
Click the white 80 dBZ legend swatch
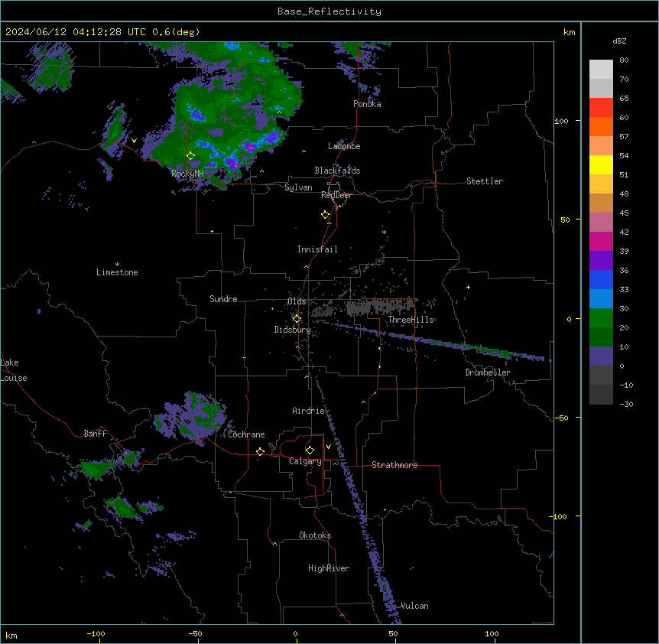click(x=601, y=70)
